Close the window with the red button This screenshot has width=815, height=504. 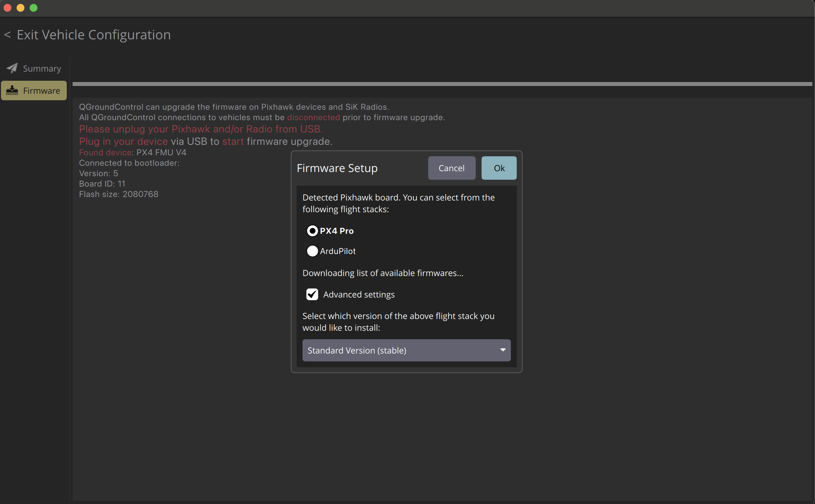(x=7, y=8)
